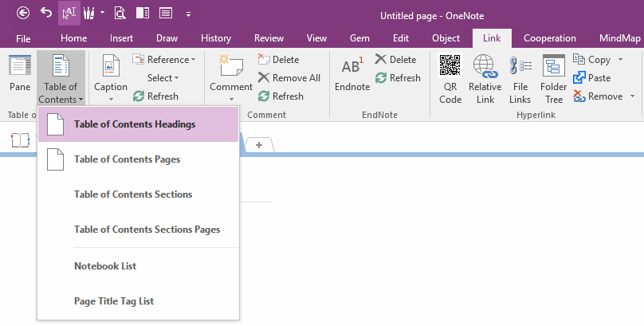Choose Table of Contents Pages
The image size is (644, 326).
138,159
